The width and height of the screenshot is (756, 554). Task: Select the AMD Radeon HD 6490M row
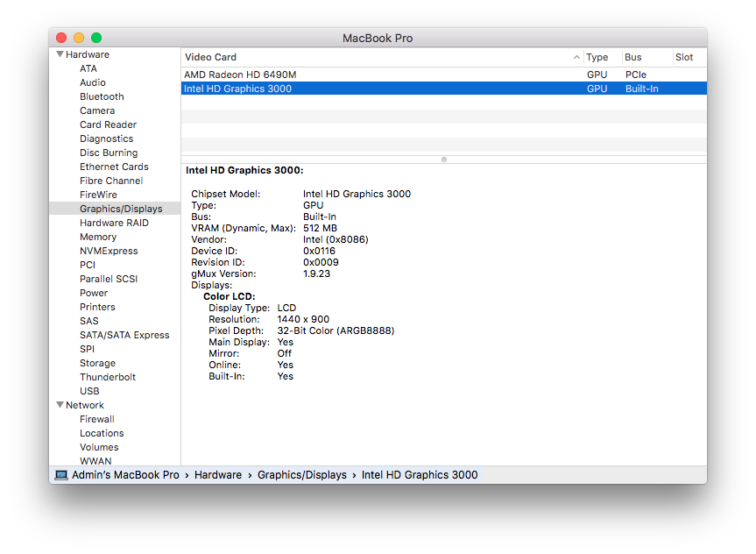444,75
